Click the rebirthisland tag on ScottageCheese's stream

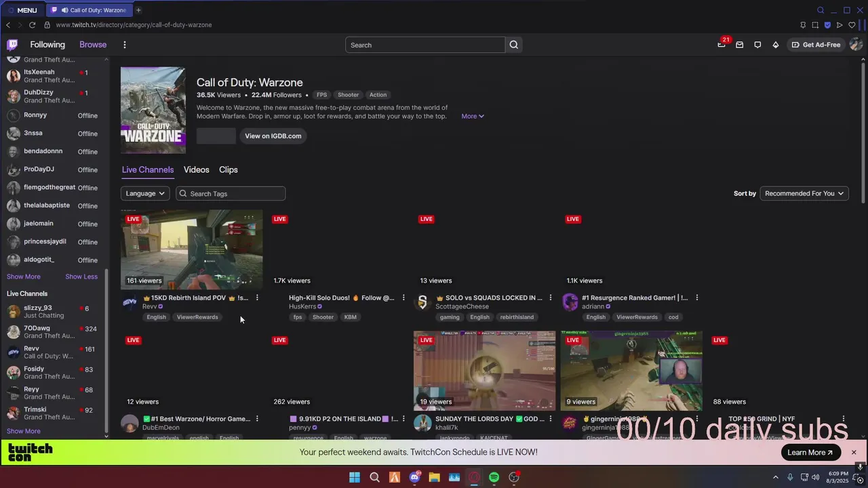tap(517, 317)
